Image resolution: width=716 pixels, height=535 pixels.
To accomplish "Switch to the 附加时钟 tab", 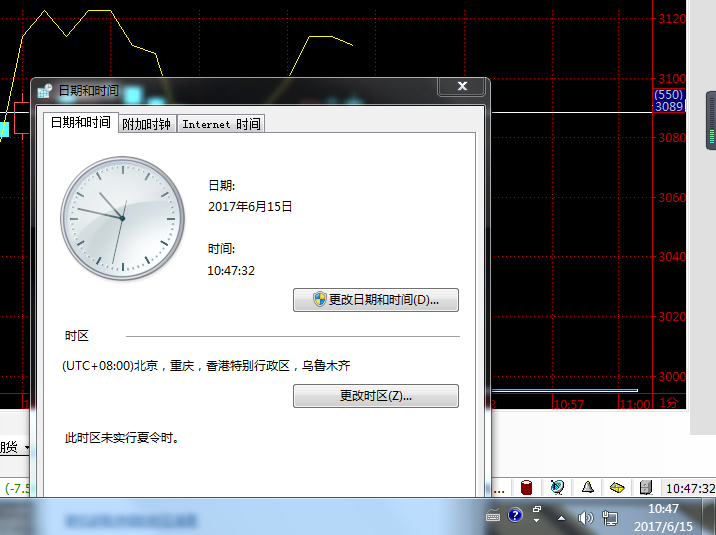I will (x=147, y=124).
